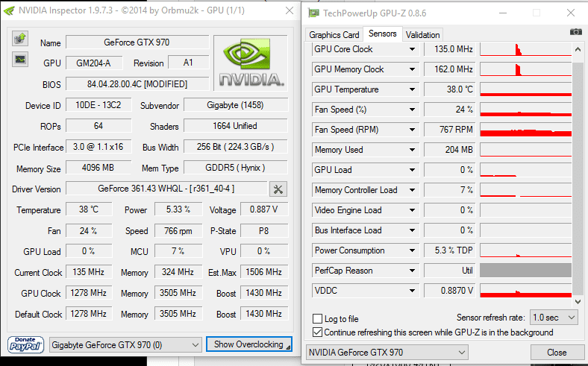Click the GPU Core Clock history graph

(x=526, y=49)
